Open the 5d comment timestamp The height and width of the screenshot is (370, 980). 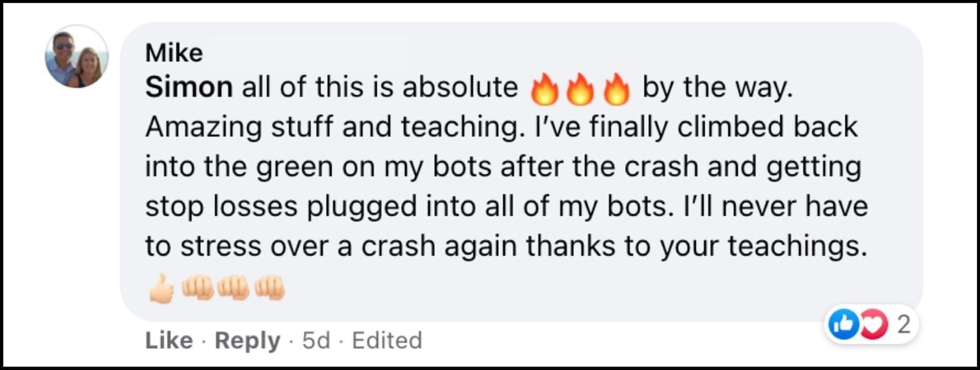pyautogui.click(x=317, y=341)
